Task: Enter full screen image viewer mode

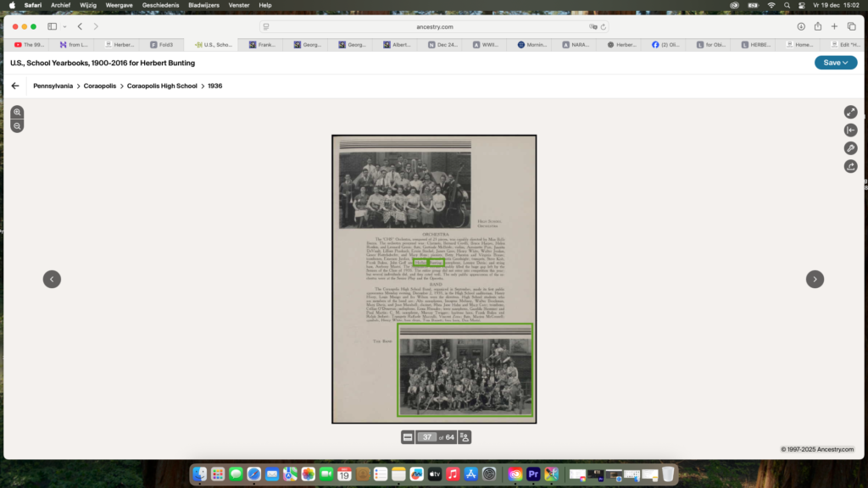Action: tap(850, 112)
